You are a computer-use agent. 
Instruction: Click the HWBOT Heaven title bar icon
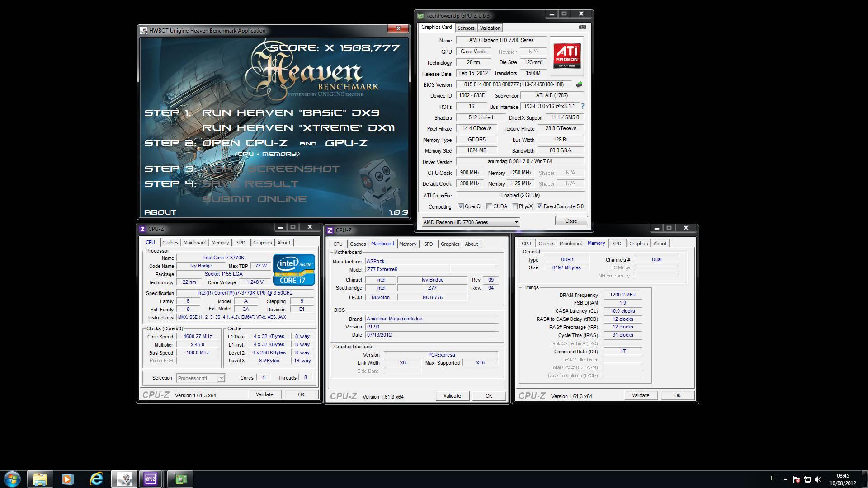coord(144,31)
